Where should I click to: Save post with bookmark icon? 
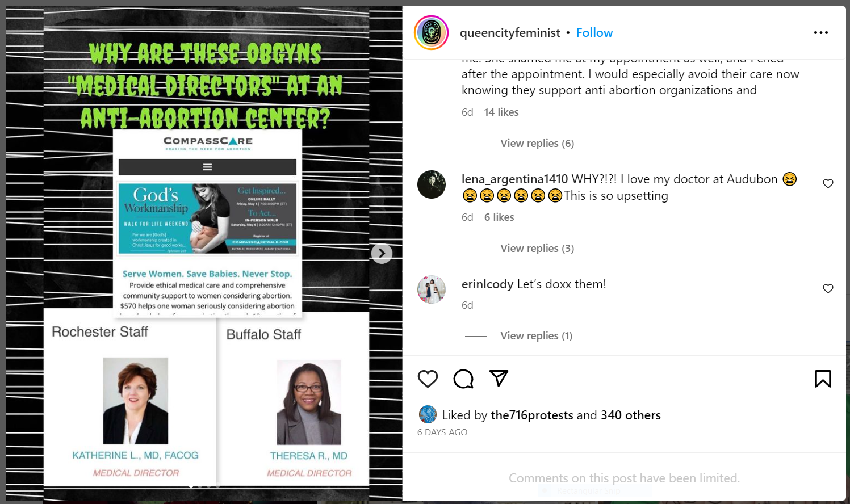click(823, 379)
